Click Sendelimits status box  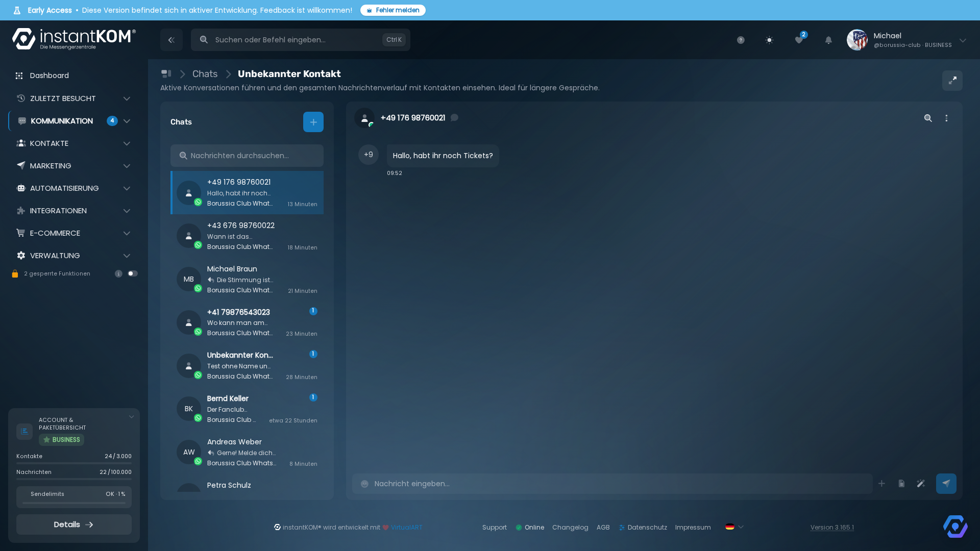click(x=74, y=497)
